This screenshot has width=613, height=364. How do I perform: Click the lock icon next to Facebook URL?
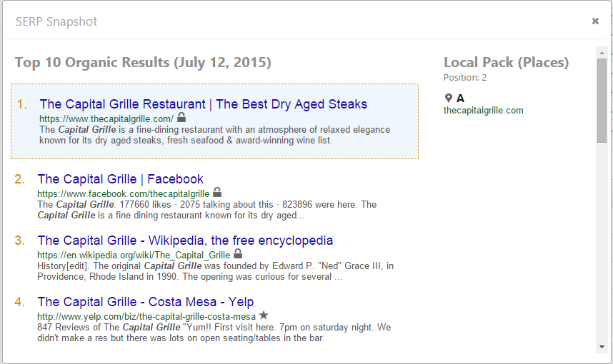point(217,193)
